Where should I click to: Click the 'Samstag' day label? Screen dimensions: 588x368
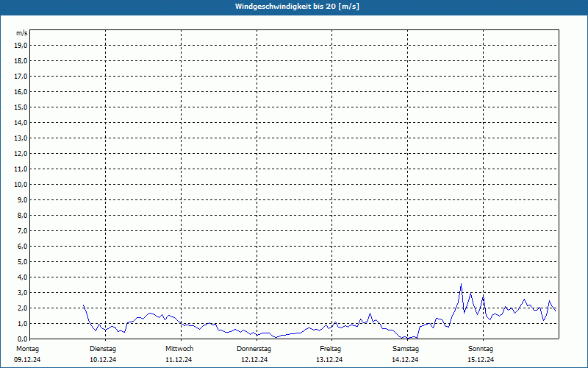click(405, 349)
